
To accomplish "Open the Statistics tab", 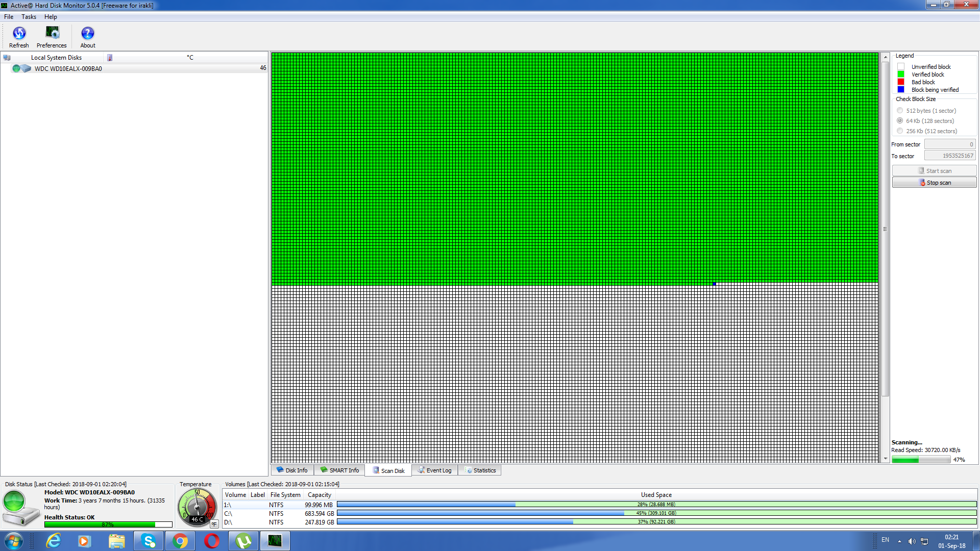I will (x=480, y=470).
